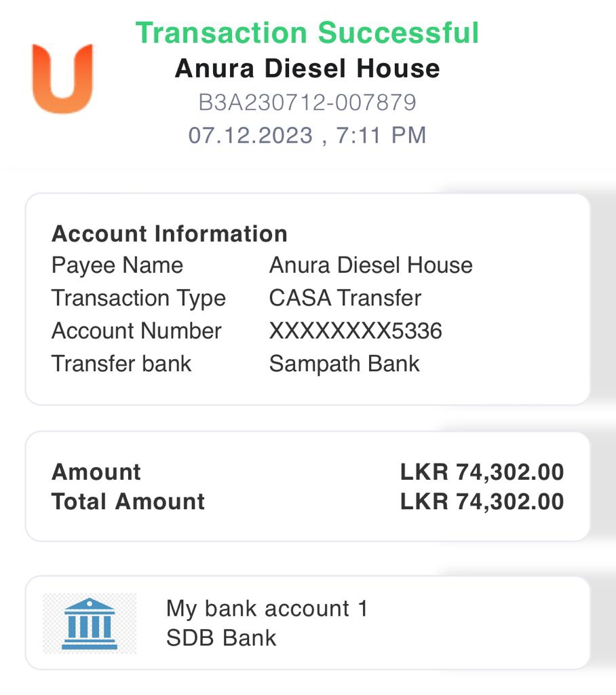Tap the Transaction Successful heading
This screenshot has height=695, width=616.
[x=307, y=33]
